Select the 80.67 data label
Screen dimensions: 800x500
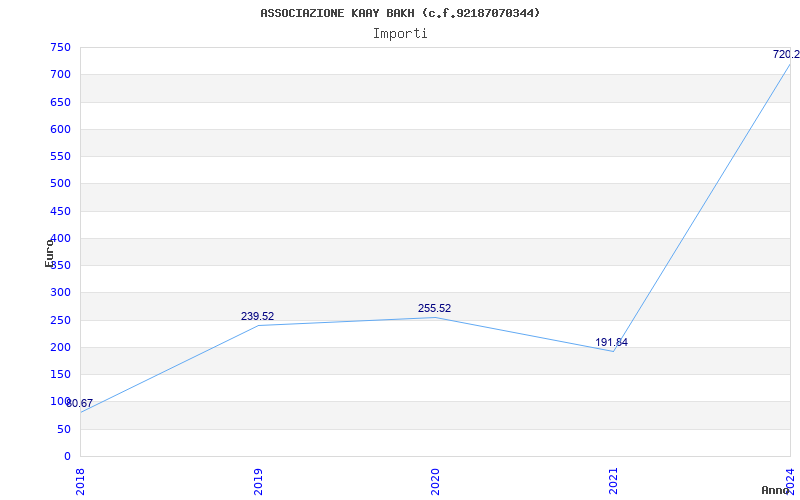pos(80,404)
